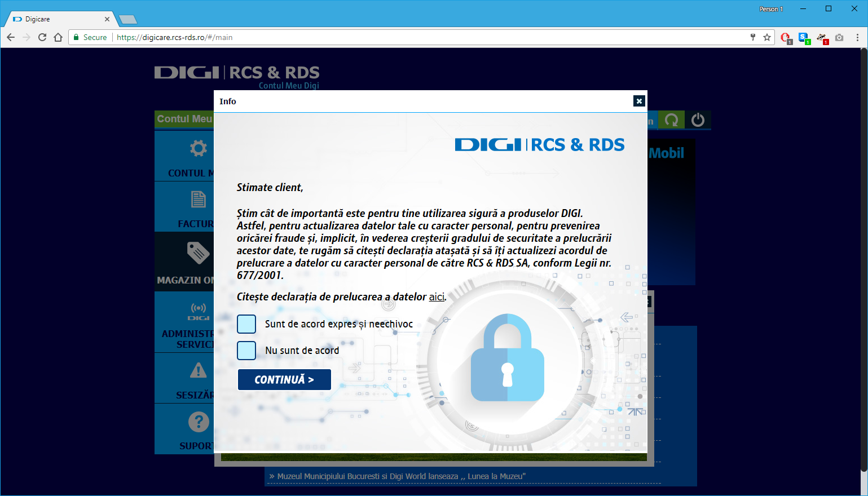Image resolution: width=868 pixels, height=496 pixels.
Task: Open Facturi document icon in sidebar
Action: [198, 200]
